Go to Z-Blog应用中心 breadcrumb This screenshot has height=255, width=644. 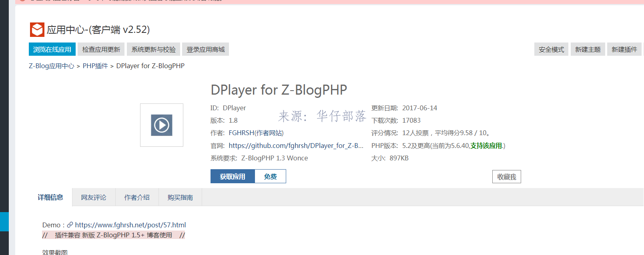coord(52,66)
